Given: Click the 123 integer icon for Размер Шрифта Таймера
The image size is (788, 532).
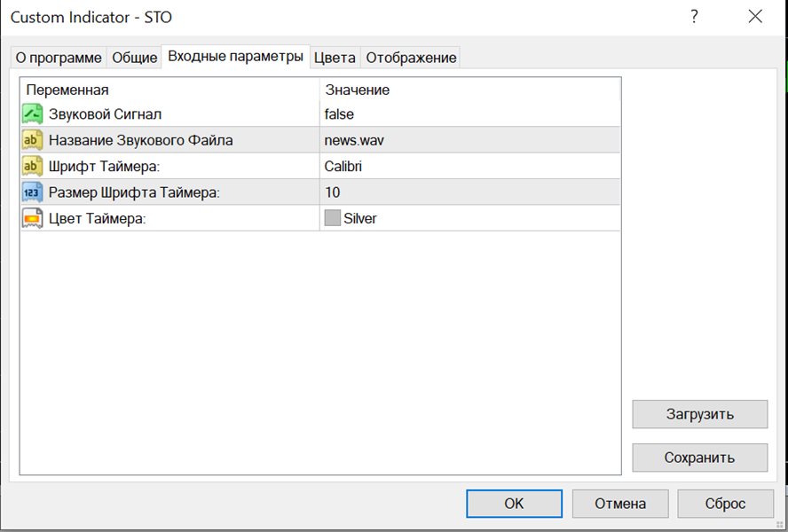Looking at the screenshot, I should [x=32, y=192].
